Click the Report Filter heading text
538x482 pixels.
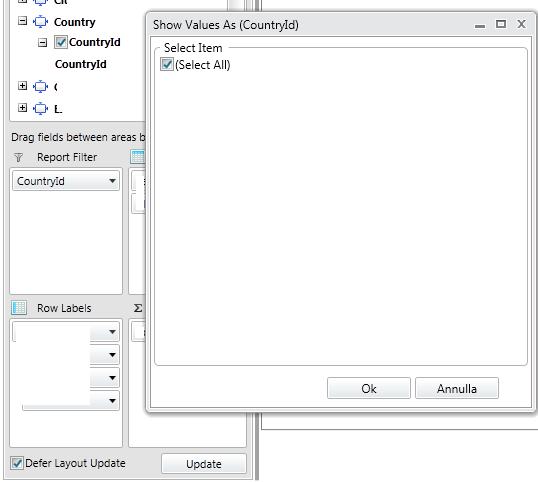tap(67, 157)
